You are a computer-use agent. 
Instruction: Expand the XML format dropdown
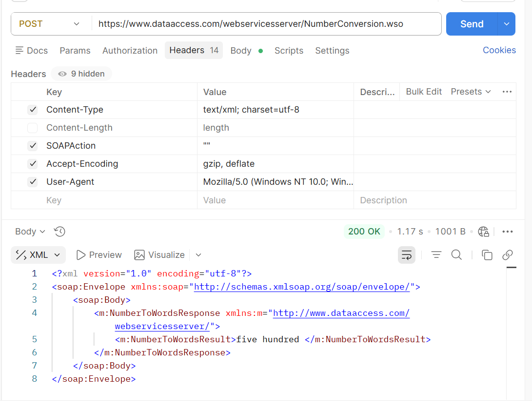(39, 254)
